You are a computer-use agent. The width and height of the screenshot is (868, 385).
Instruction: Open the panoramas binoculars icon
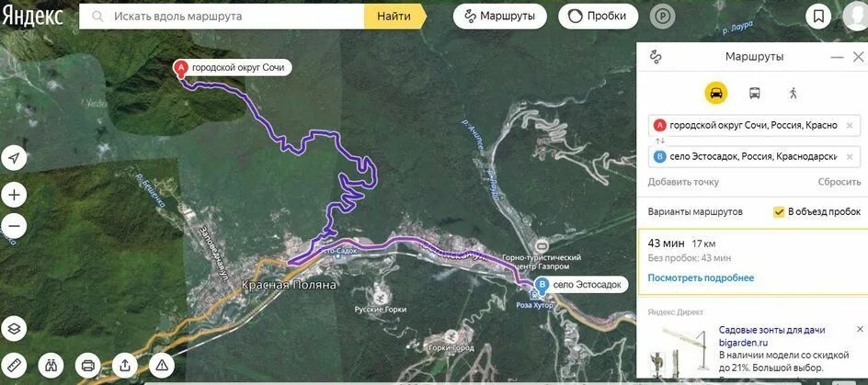51,365
